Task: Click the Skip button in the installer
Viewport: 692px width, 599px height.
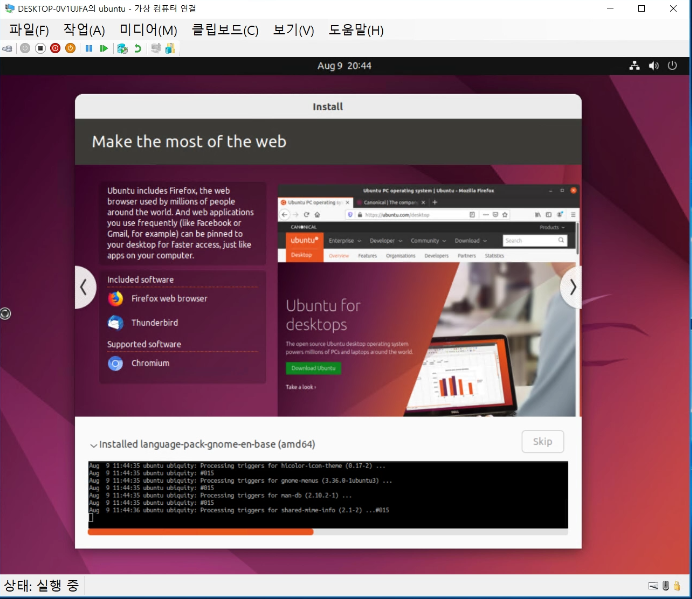Action: tap(542, 441)
